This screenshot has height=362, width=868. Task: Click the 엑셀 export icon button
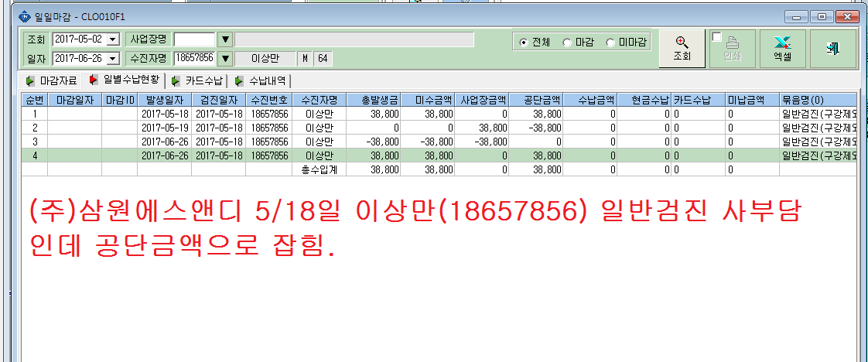point(782,48)
